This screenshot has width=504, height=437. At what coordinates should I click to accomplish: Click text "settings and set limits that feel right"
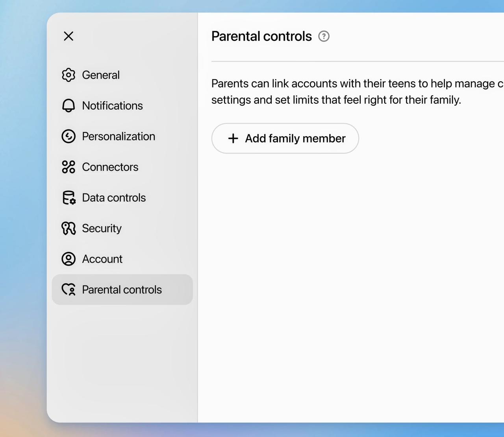click(299, 100)
